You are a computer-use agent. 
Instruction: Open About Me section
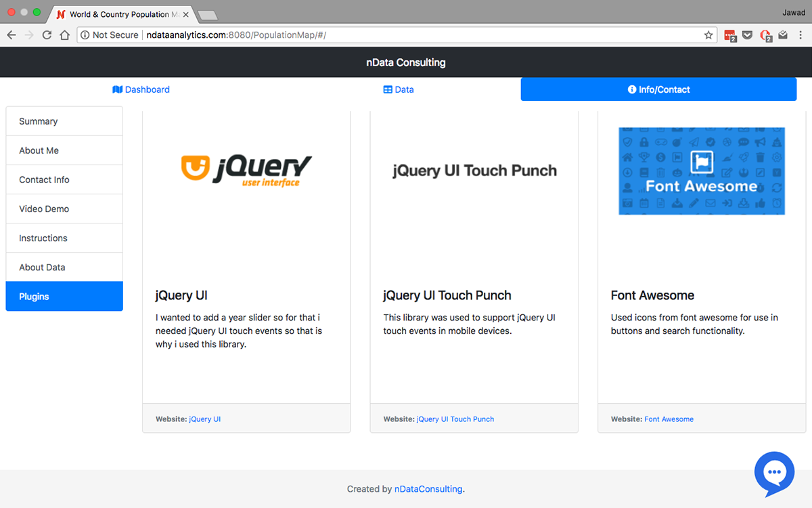click(x=64, y=150)
